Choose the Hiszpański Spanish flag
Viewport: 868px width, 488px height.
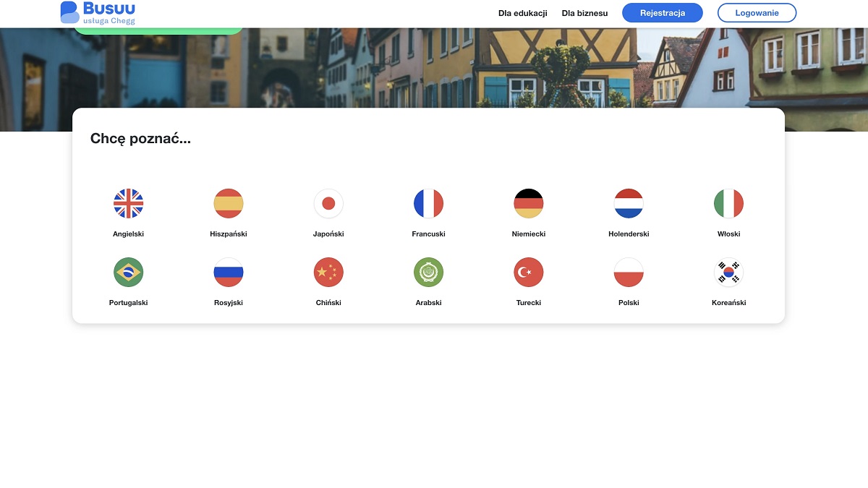tap(229, 203)
